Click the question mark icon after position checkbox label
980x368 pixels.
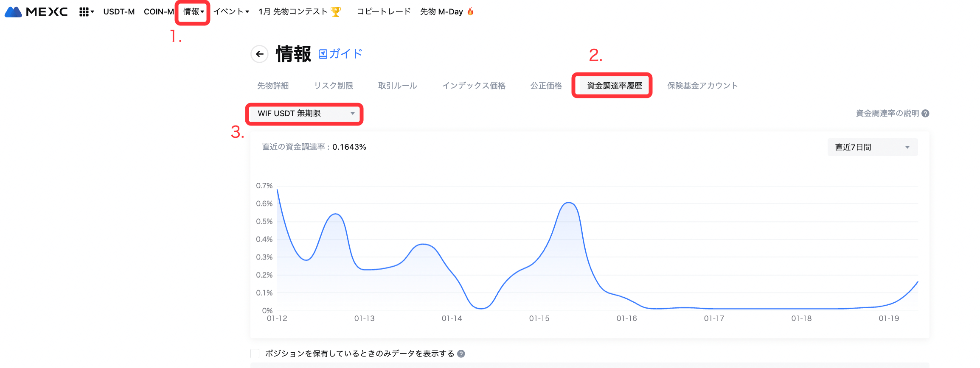[x=461, y=354]
